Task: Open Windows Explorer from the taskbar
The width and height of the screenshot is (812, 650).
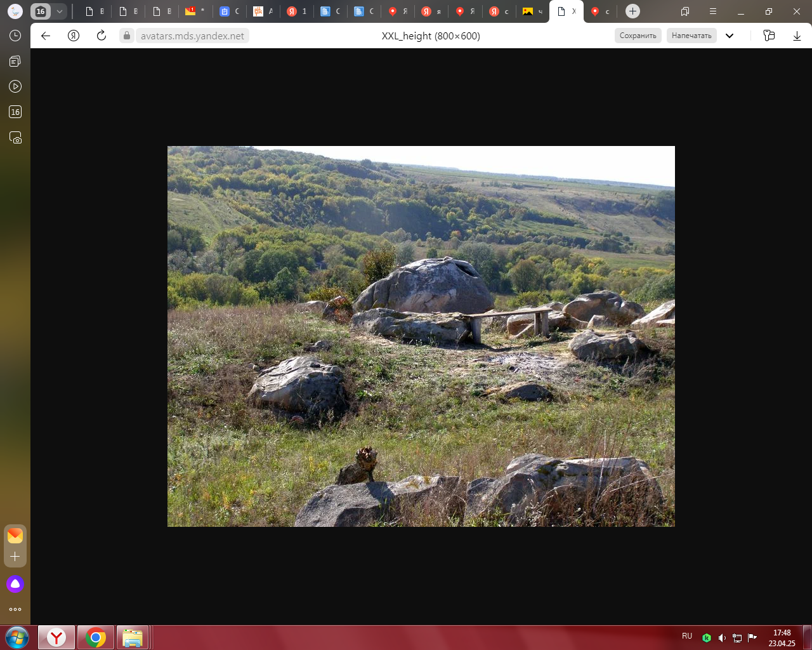Action: [x=133, y=637]
